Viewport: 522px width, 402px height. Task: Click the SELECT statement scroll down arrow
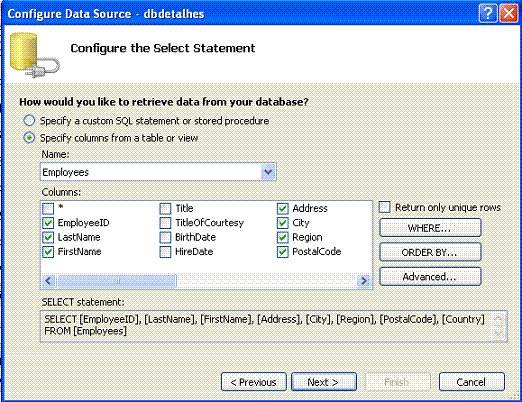pyautogui.click(x=499, y=333)
